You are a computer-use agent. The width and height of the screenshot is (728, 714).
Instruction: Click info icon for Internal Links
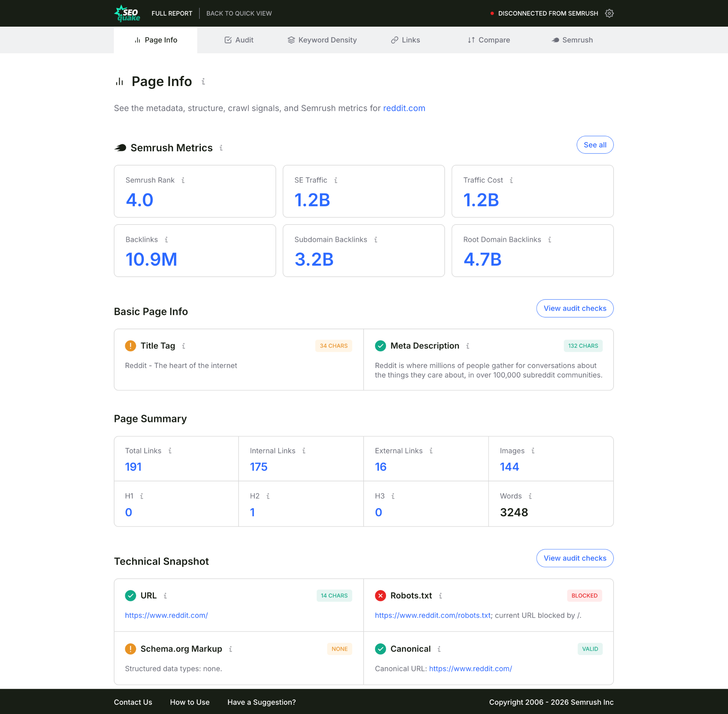tap(304, 451)
